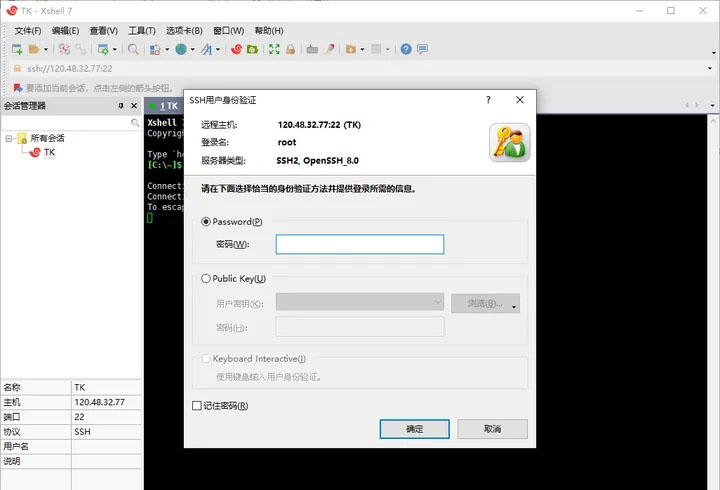Open the 帮助(H) menu

pyautogui.click(x=269, y=31)
